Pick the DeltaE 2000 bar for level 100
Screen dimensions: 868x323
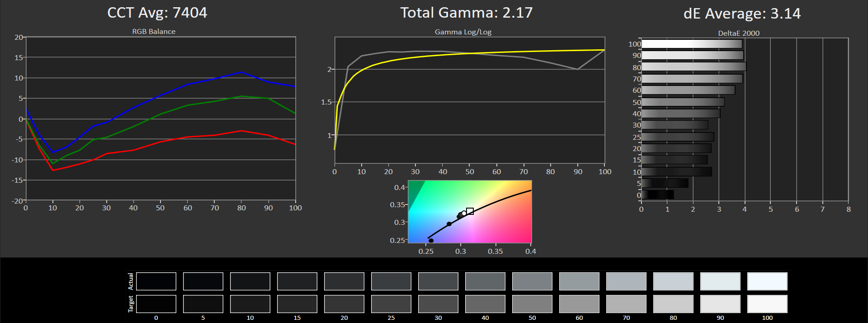click(692, 44)
